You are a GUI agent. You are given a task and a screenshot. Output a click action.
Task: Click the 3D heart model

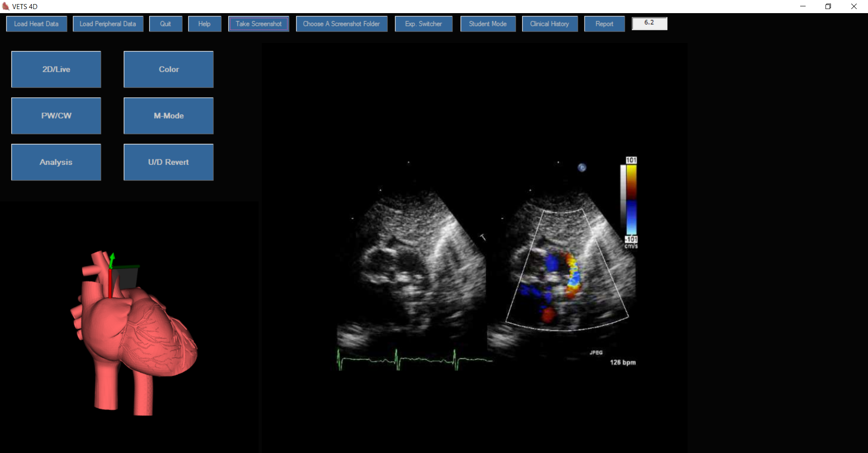[x=133, y=333]
